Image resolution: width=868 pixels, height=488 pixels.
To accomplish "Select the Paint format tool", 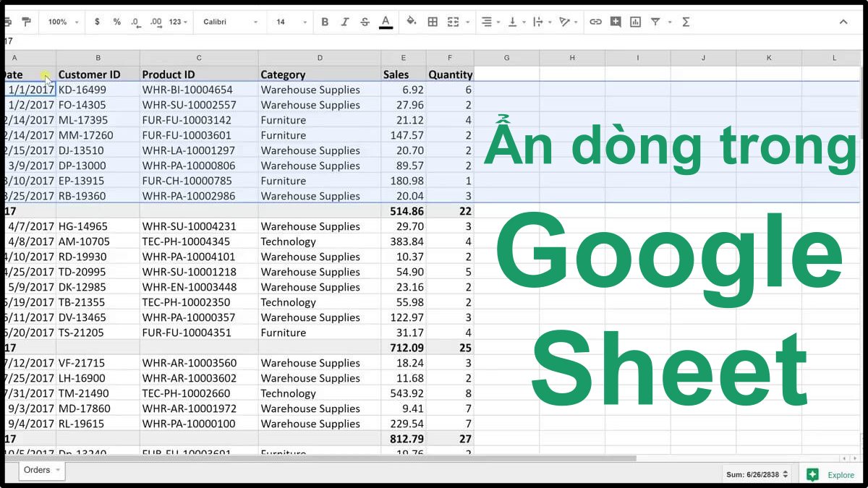I will [x=27, y=22].
